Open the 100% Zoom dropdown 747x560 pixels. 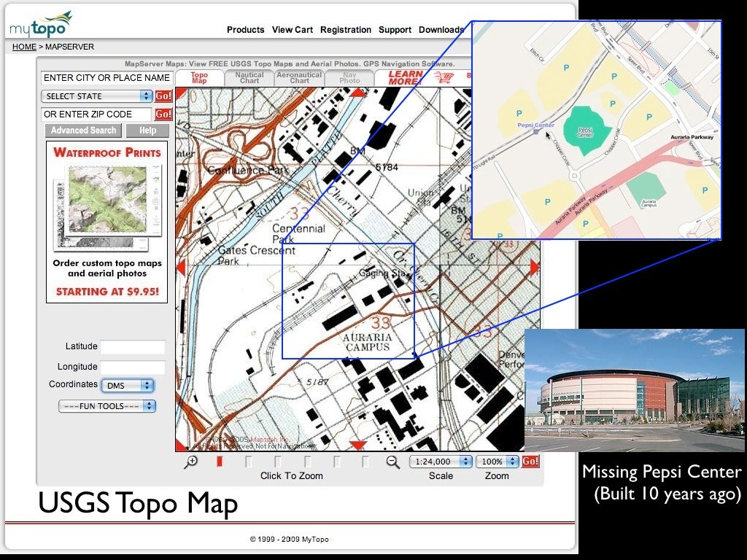498,462
